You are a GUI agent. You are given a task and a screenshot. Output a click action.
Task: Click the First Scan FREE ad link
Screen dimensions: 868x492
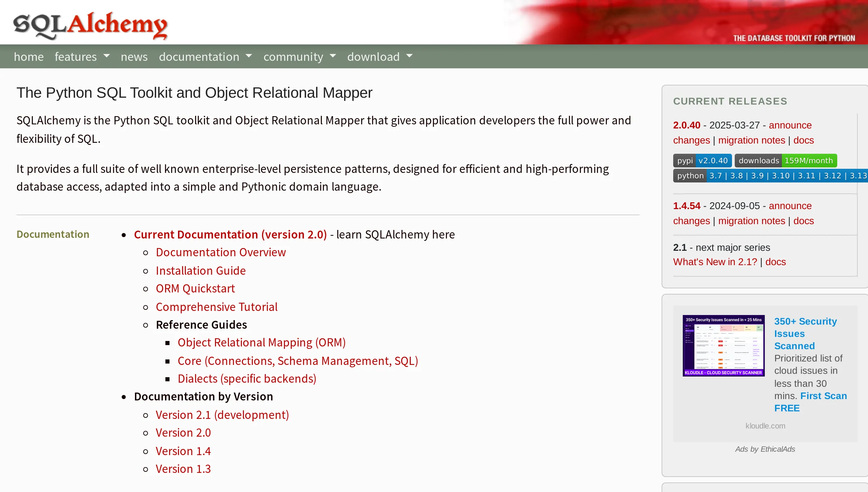823,396
